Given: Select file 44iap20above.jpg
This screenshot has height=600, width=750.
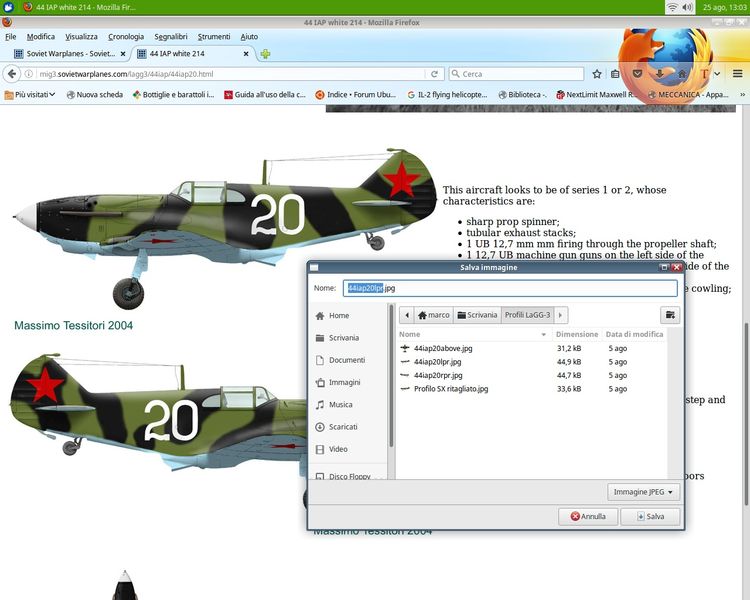Looking at the screenshot, I should (532, 348).
